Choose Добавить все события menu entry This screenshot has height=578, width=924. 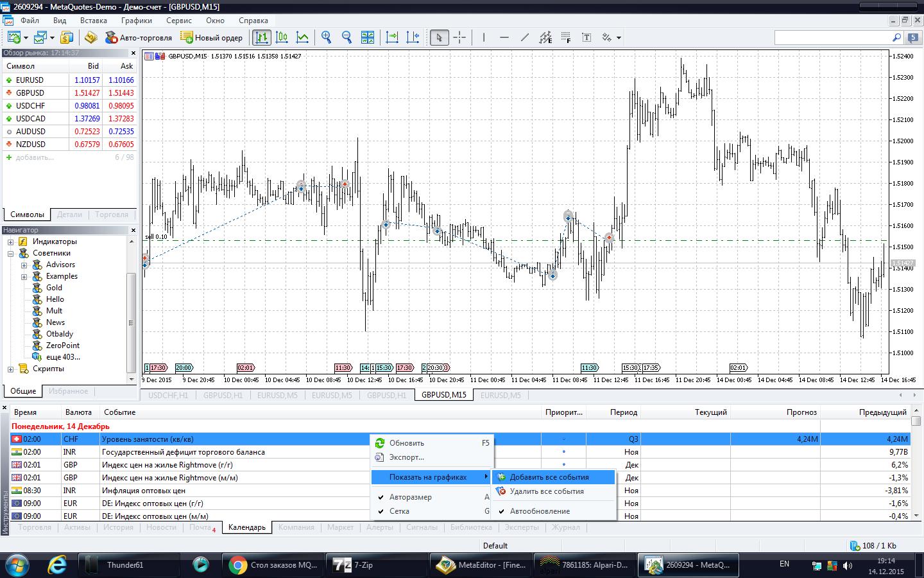click(549, 477)
